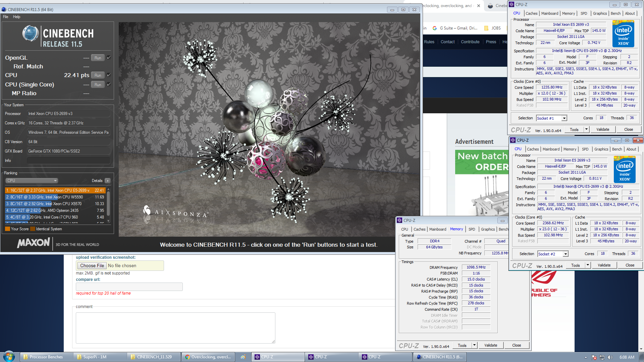Expand Tools arrow in Socket #2 CPU-Z

[x=588, y=265]
